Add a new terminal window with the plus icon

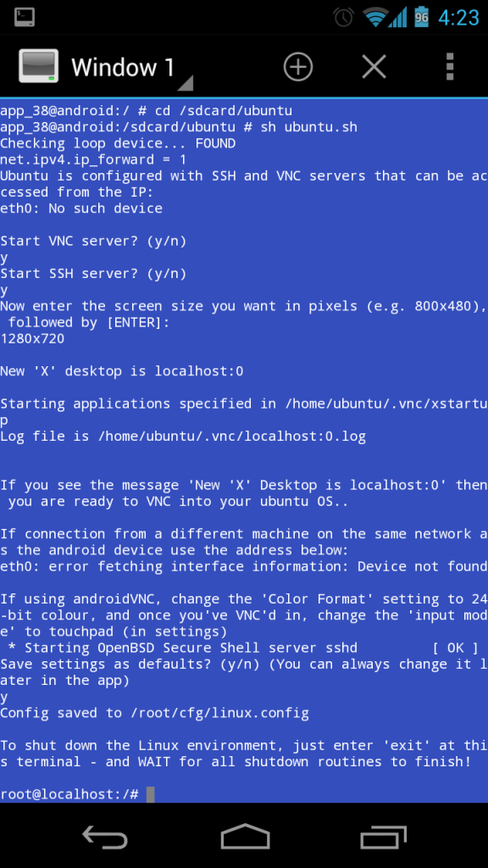297,67
